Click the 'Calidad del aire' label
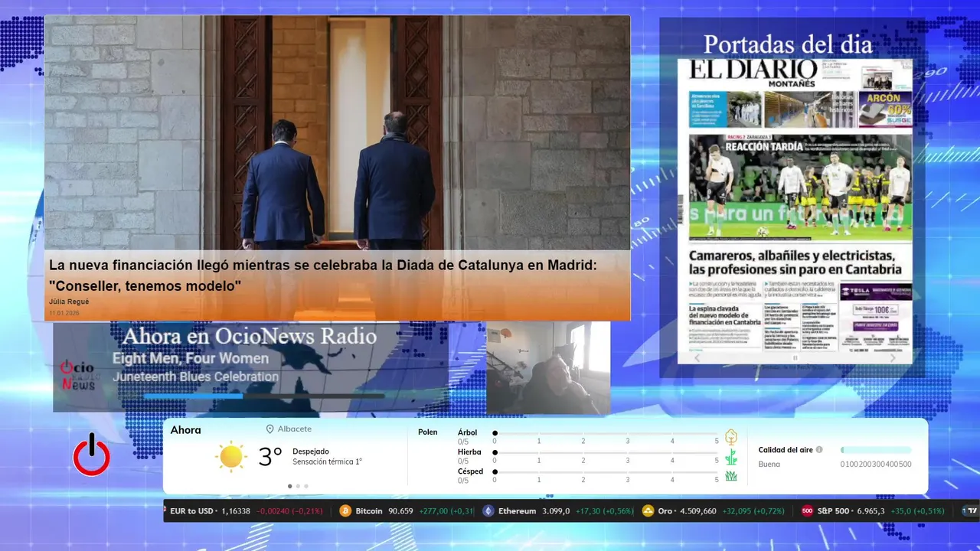980x551 pixels. [x=786, y=450]
